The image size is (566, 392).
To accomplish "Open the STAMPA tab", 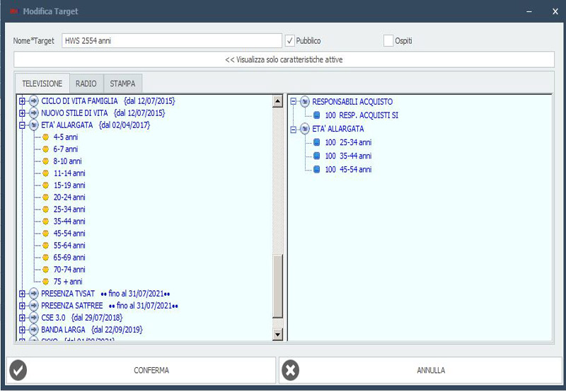I will [122, 83].
